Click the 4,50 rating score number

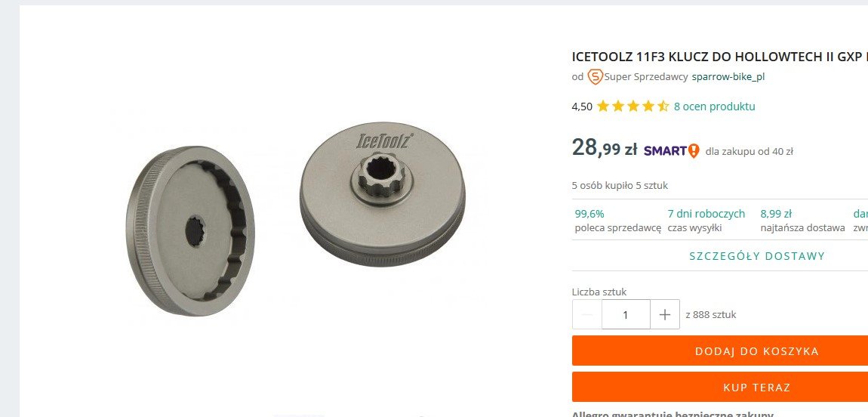[582, 107]
